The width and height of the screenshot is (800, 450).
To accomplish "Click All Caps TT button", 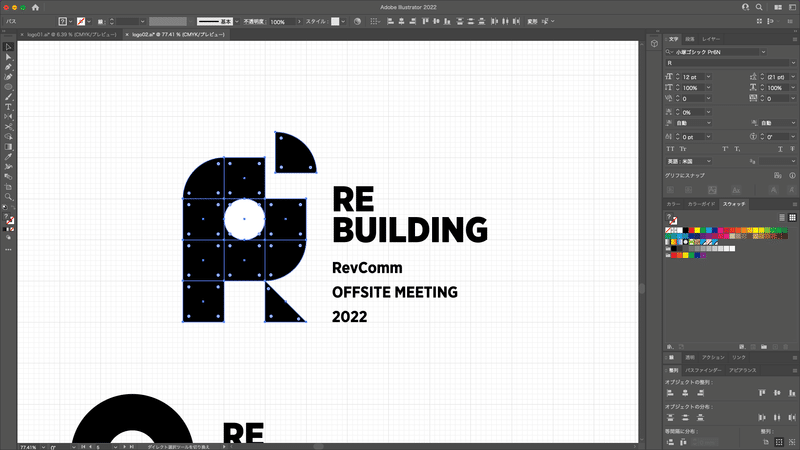I will click(670, 149).
